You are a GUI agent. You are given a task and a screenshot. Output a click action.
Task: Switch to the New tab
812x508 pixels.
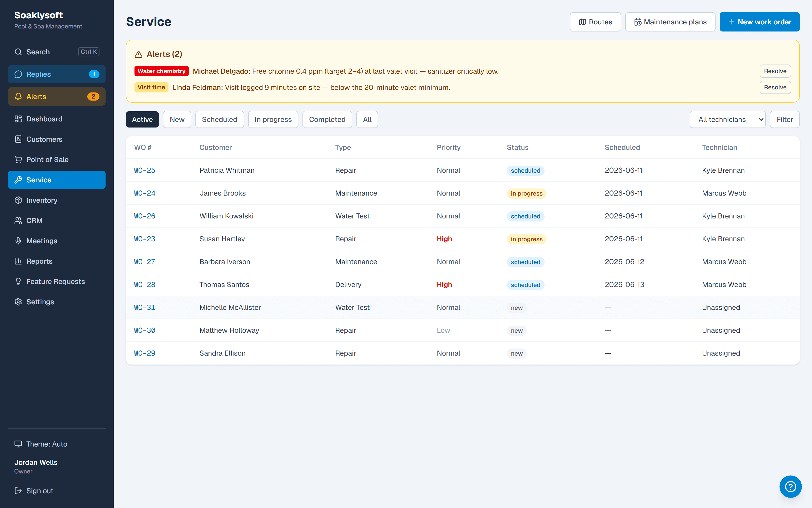tap(177, 119)
